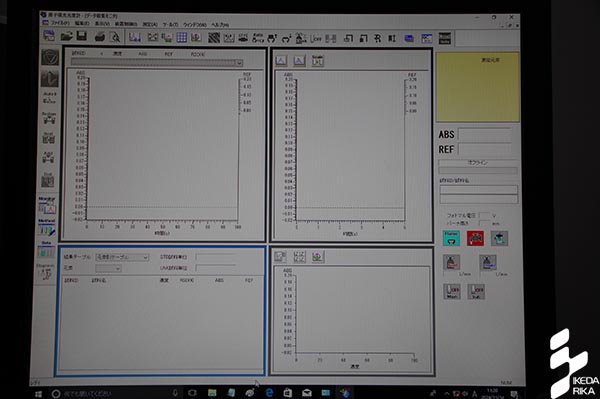Open the Help menu
This screenshot has height=399, width=600.
pyautogui.click(x=220, y=25)
